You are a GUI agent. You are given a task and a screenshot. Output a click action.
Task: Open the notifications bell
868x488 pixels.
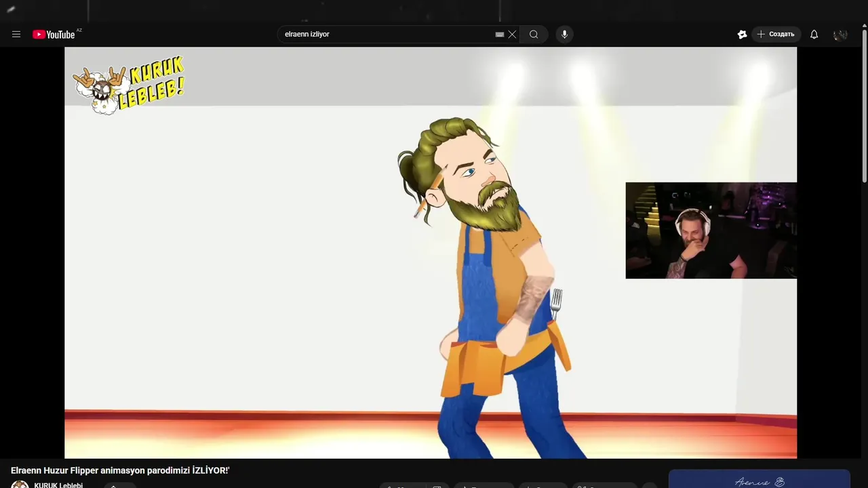(x=814, y=35)
